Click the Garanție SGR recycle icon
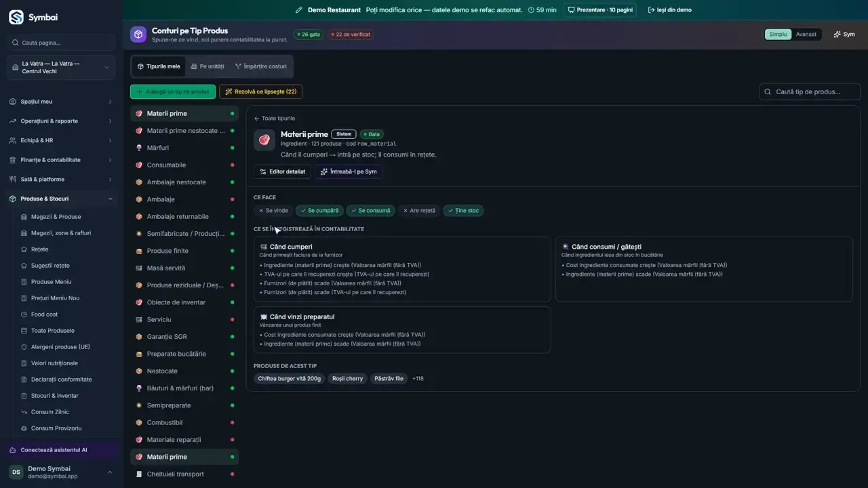This screenshot has width=868, height=488. pyautogui.click(x=139, y=337)
